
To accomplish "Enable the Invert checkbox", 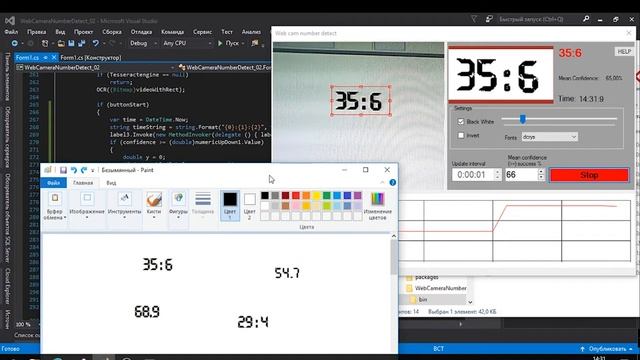I will click(x=461, y=135).
